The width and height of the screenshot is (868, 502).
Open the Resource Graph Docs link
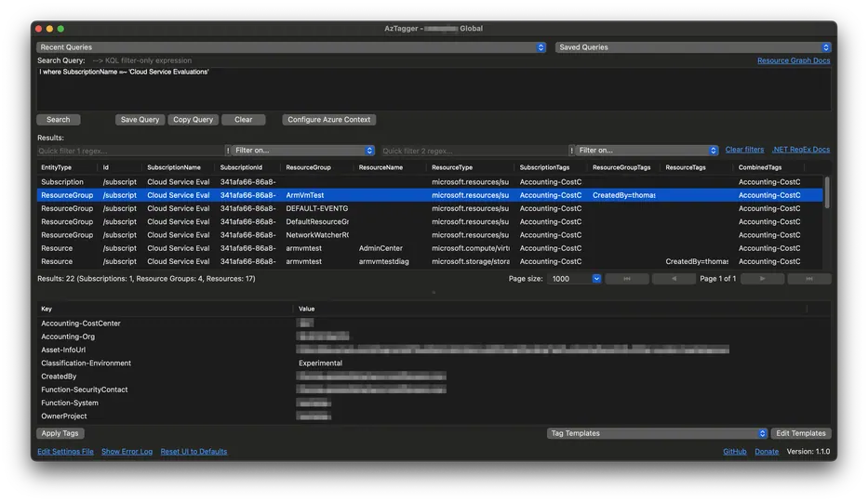(x=794, y=60)
